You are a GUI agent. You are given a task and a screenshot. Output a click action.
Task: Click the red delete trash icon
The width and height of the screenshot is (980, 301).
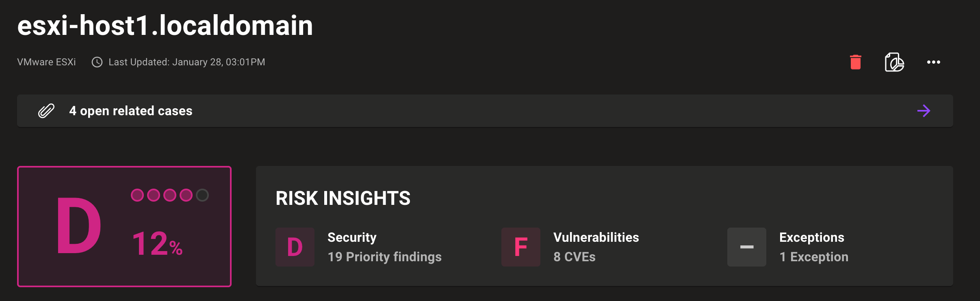pyautogui.click(x=855, y=62)
